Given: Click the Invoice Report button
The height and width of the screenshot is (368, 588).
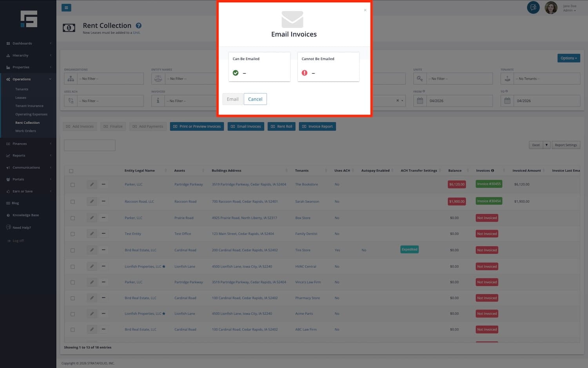Looking at the screenshot, I should click(317, 126).
